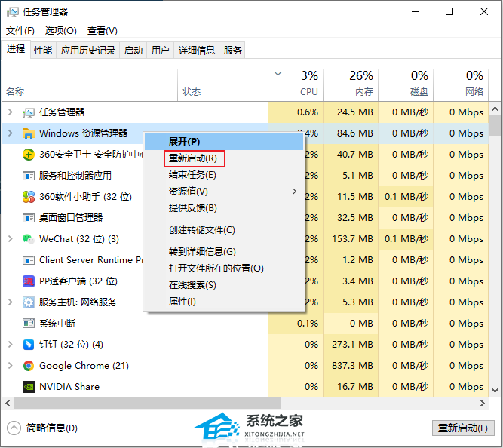This screenshot has height=448, width=503.
Task: Click the vertical scrollbar up arrow
Action: click(x=495, y=109)
